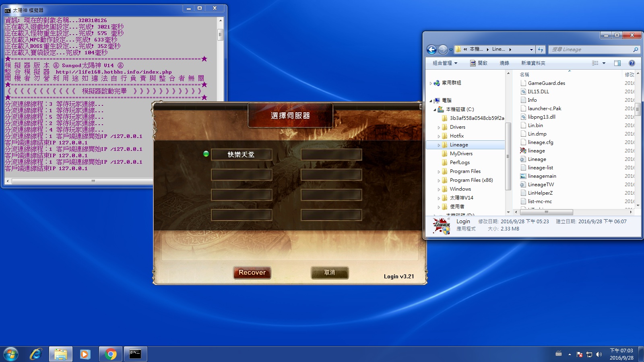Expand the 太陽神V14 folder node
This screenshot has height=362, width=644.
click(x=439, y=198)
